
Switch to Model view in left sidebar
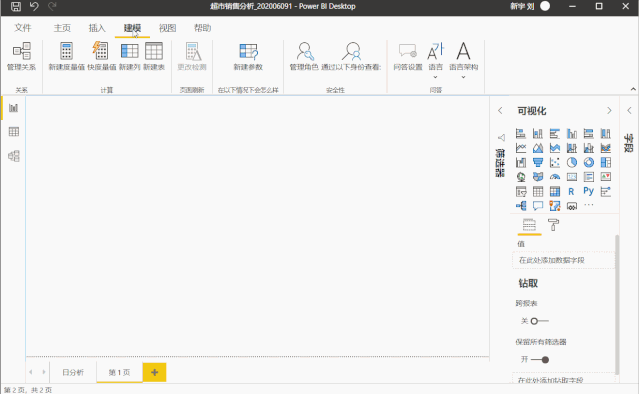(14, 156)
